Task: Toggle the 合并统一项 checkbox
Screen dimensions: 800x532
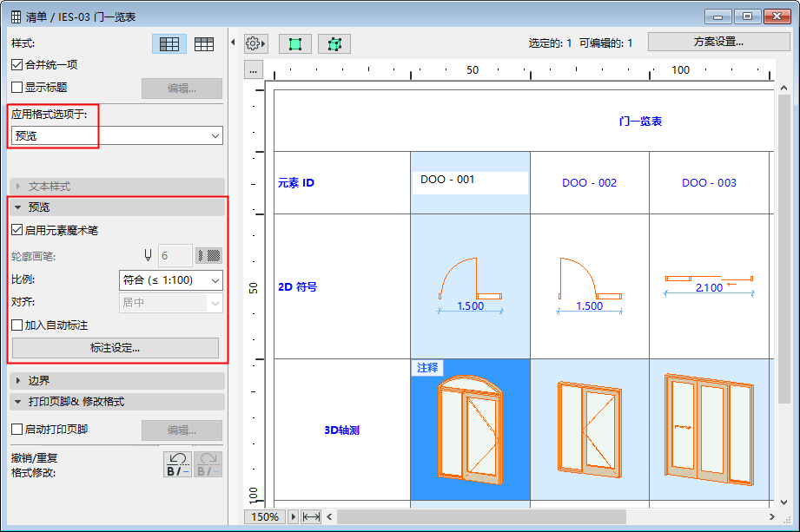Action: pos(17,65)
